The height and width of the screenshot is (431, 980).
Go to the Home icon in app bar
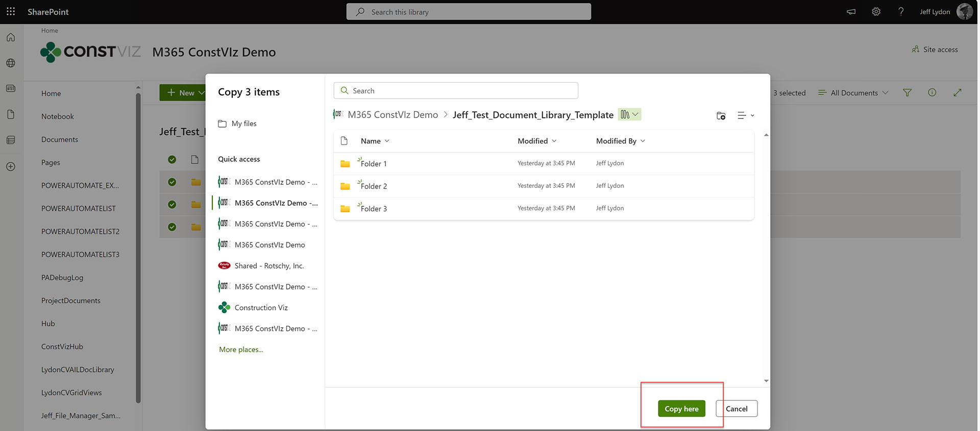tap(11, 37)
